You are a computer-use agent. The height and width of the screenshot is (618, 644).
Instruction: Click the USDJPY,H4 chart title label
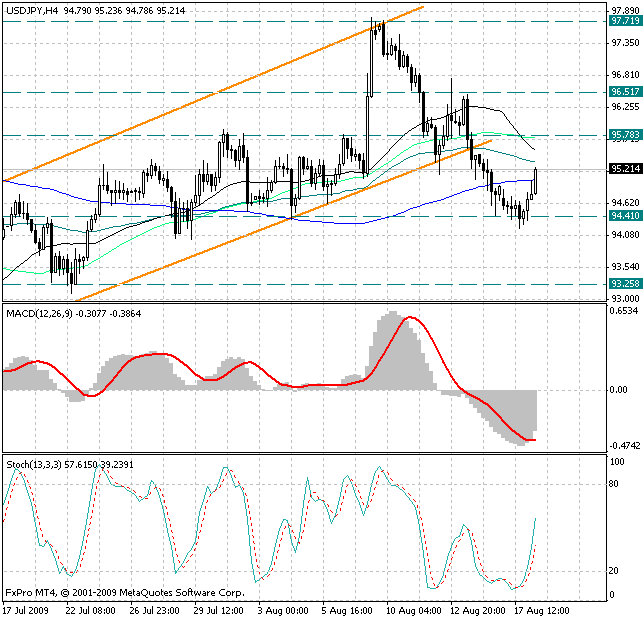click(x=30, y=9)
